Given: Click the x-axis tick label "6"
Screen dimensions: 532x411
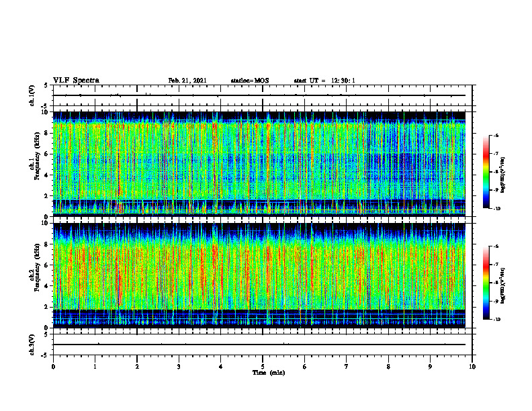Looking at the screenshot, I should pyautogui.click(x=305, y=367).
